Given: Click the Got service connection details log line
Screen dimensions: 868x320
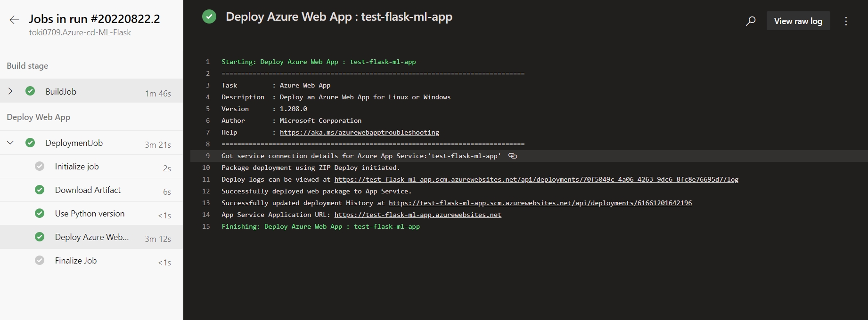Looking at the screenshot, I should pyautogui.click(x=361, y=156).
